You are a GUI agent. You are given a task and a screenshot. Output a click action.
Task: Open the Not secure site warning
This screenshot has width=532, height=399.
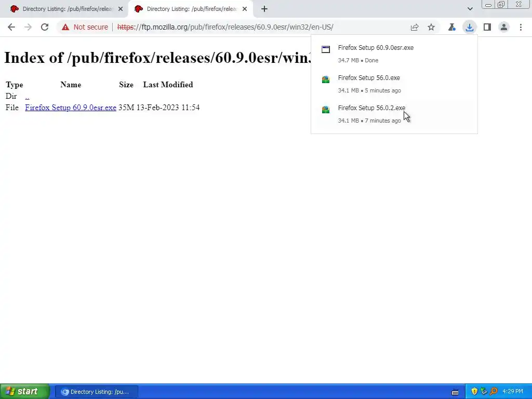(x=85, y=27)
